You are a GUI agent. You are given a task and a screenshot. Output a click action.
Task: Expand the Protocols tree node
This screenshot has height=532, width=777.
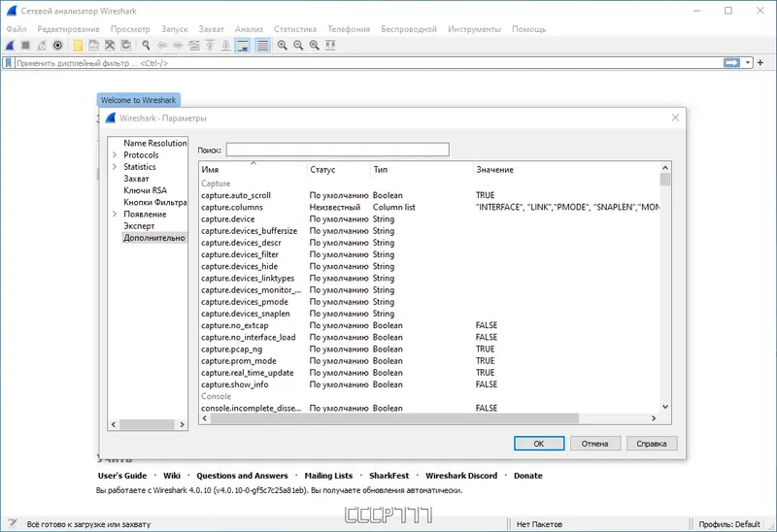pos(115,155)
